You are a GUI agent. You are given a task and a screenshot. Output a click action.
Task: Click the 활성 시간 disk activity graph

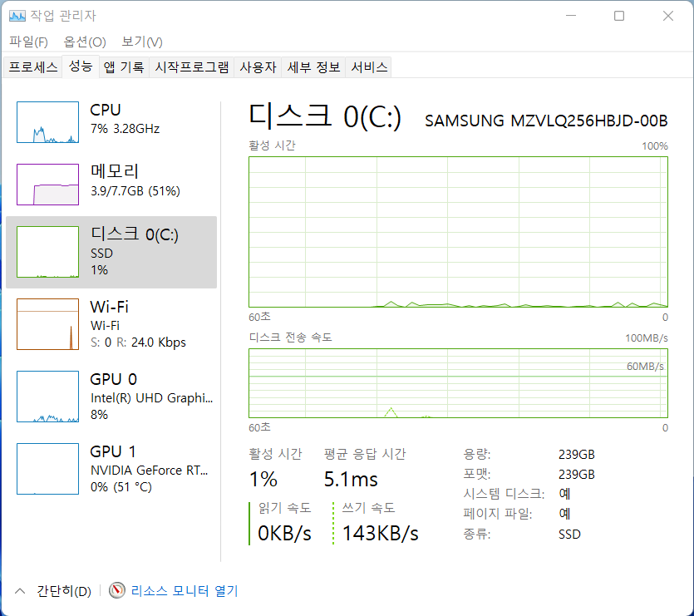(x=458, y=231)
